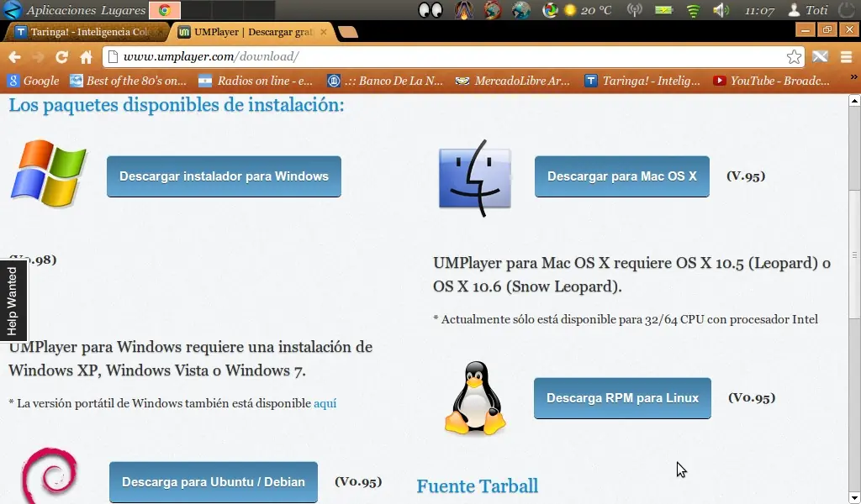Open the volume speaker control
This screenshot has height=504, width=861.
click(721, 10)
